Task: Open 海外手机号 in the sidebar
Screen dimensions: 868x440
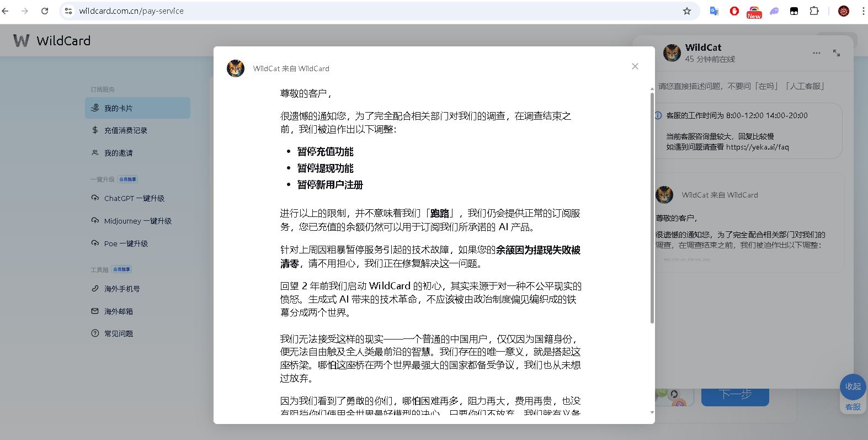Action: [137, 289]
